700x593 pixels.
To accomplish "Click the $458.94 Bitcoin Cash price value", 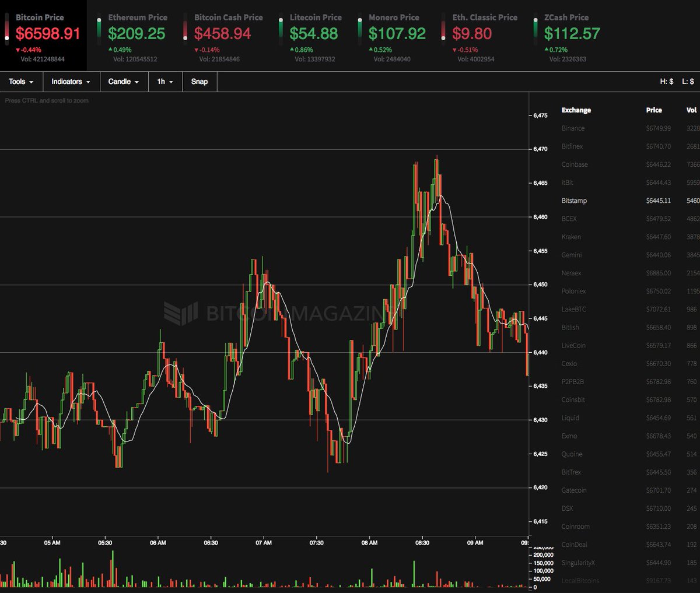I will pyautogui.click(x=223, y=34).
